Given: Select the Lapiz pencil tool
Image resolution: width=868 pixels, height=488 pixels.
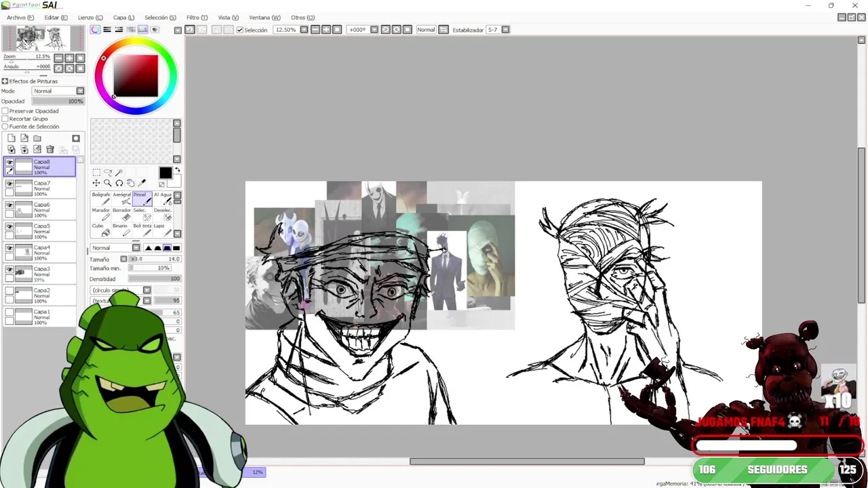Looking at the screenshot, I should [163, 230].
